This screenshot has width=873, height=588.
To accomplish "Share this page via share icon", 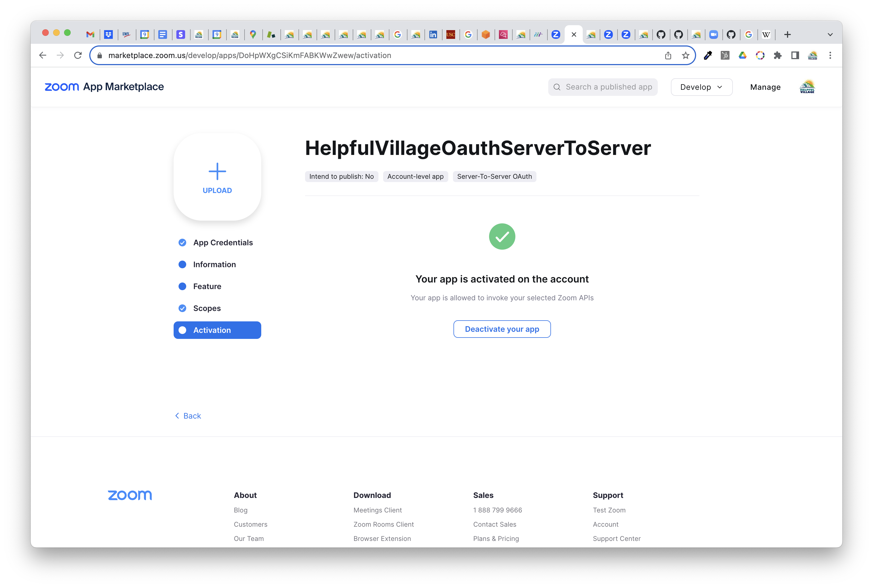I will pos(668,56).
